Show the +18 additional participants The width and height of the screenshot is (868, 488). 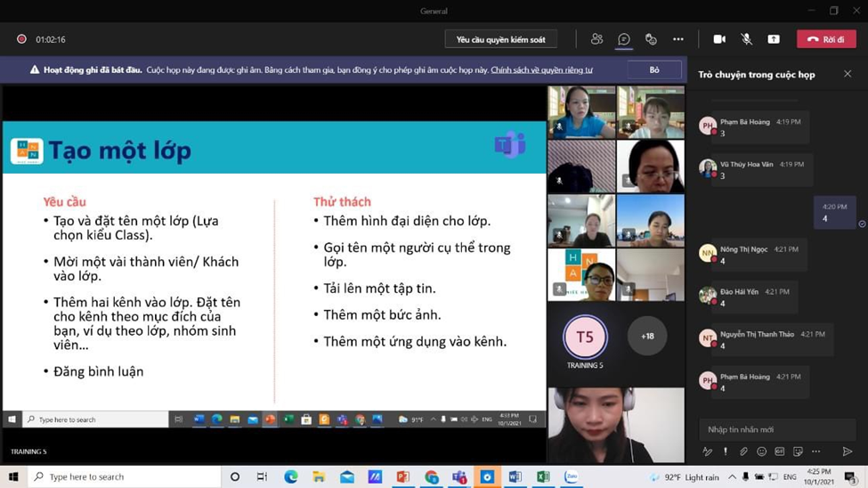pos(647,337)
